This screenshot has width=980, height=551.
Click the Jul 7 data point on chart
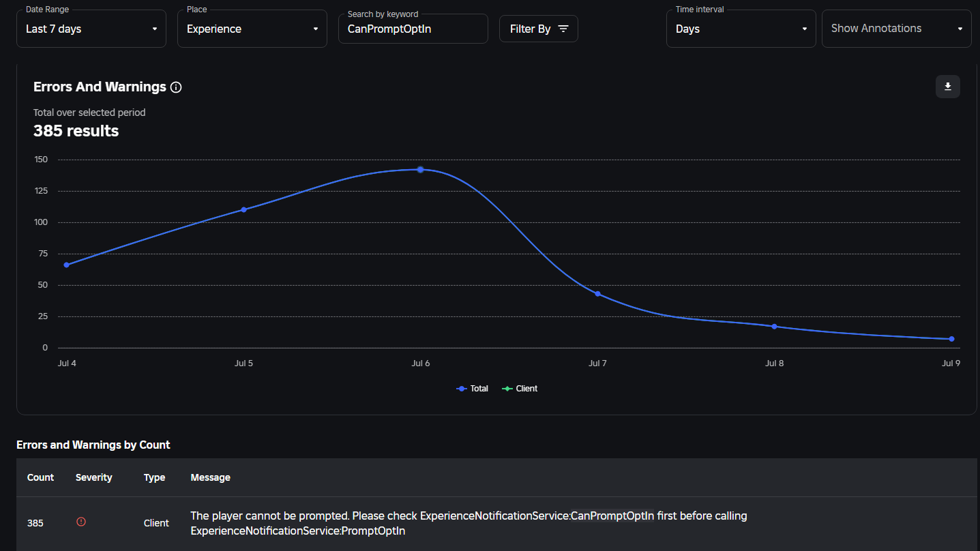[x=597, y=294]
